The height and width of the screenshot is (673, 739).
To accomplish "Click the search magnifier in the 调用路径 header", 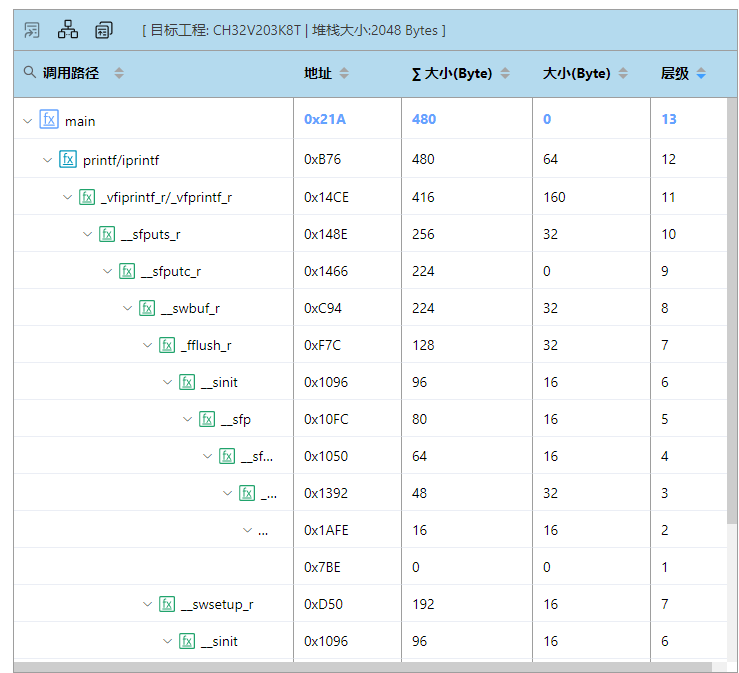I will 29,72.
